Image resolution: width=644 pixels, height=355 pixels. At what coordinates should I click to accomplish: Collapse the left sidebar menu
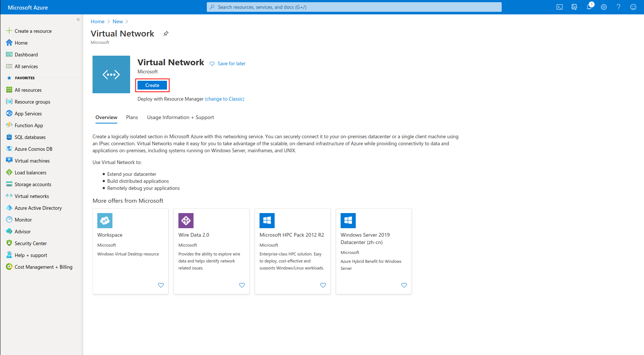pos(78,20)
